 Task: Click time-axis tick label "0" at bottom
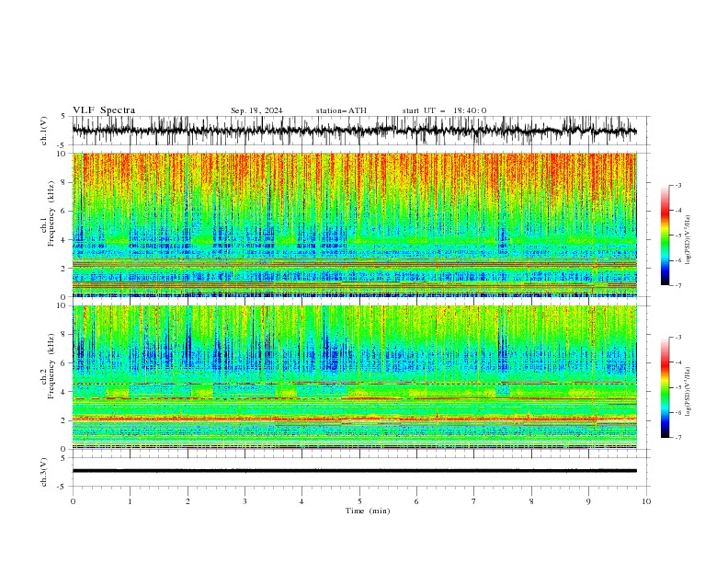tap(73, 501)
